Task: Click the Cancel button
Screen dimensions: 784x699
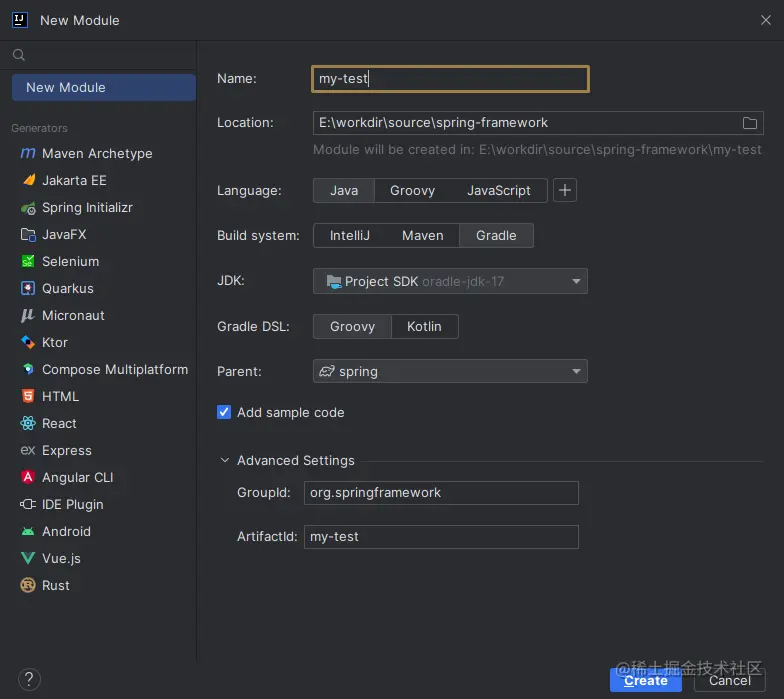Action: click(x=730, y=680)
